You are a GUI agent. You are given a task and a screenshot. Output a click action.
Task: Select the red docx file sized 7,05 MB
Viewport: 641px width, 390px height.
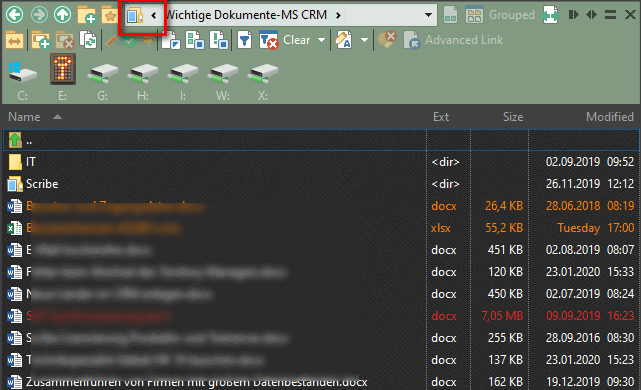(321, 316)
